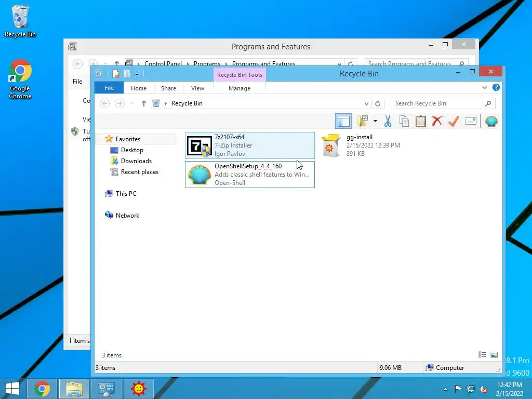Select Desktop in navigation pane
The height and width of the screenshot is (399, 532).
pos(132,150)
